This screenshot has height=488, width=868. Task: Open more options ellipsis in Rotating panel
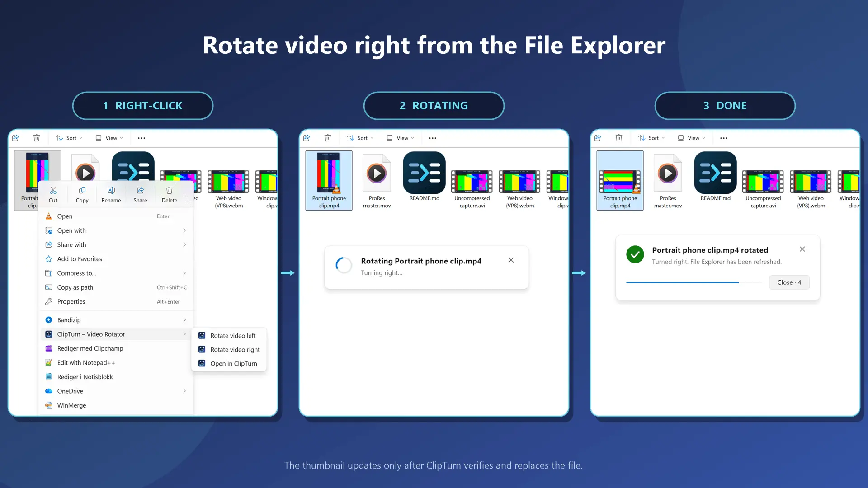tap(433, 138)
